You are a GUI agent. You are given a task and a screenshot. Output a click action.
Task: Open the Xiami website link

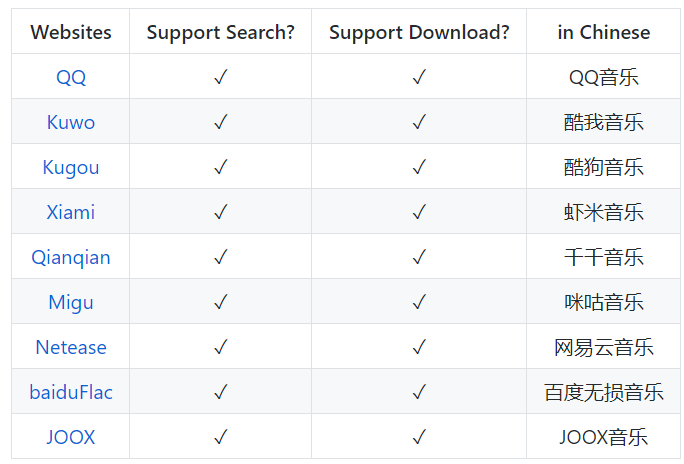point(71,212)
